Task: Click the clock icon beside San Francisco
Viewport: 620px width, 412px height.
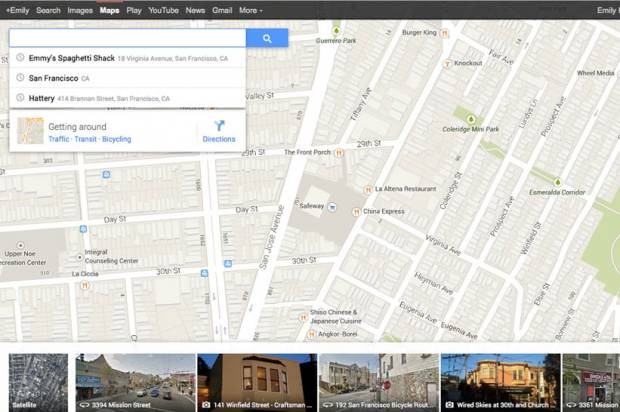Action: coord(20,77)
